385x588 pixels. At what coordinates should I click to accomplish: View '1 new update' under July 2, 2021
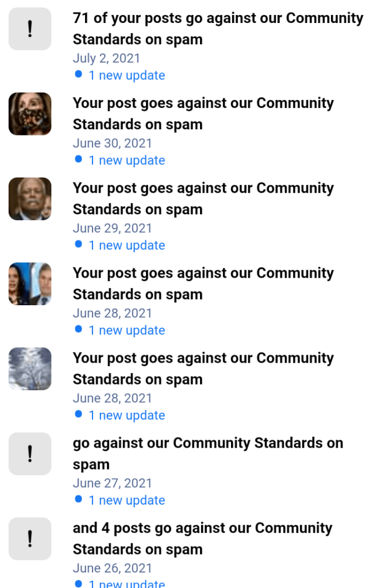click(126, 75)
